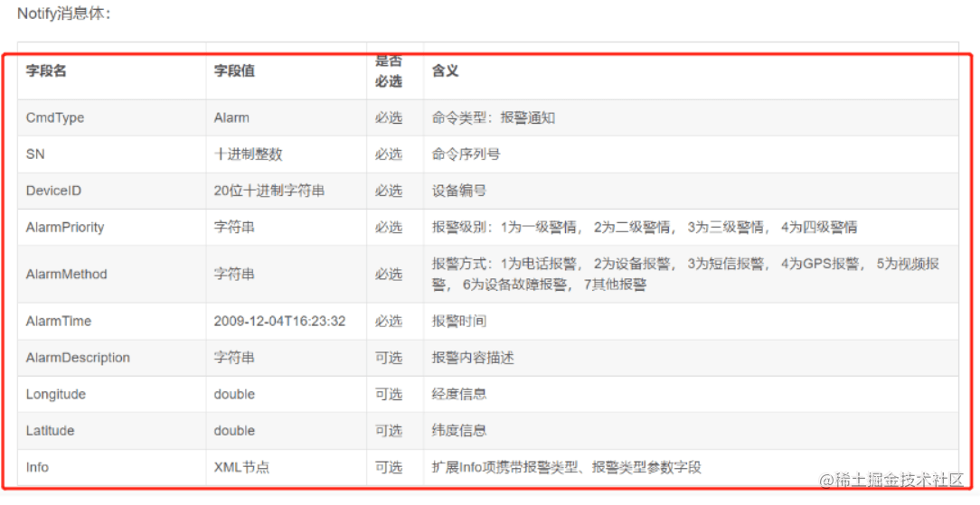This screenshot has height=505, width=980.
Task: Select the '字段名' column header
Action: coord(45,70)
